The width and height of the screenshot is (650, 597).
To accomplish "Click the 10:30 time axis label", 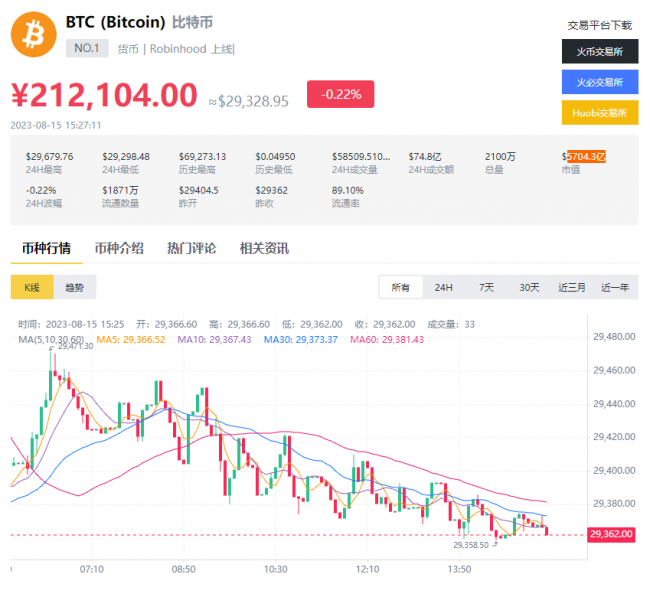I will [276, 569].
